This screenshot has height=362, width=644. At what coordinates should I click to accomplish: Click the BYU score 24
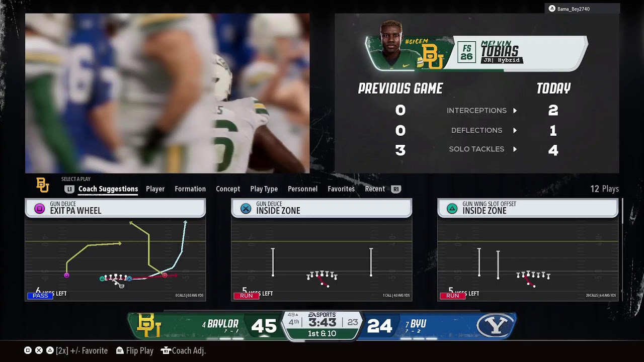coord(379,326)
